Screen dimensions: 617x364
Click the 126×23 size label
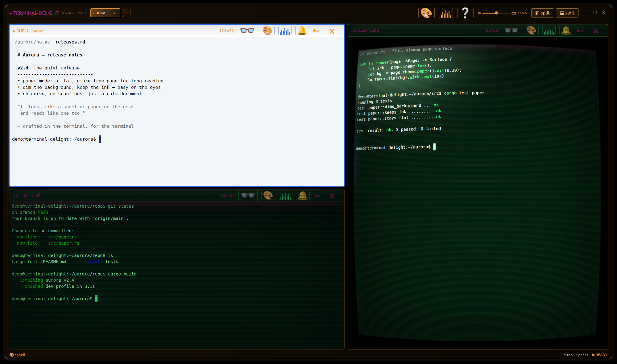[x=227, y=195]
